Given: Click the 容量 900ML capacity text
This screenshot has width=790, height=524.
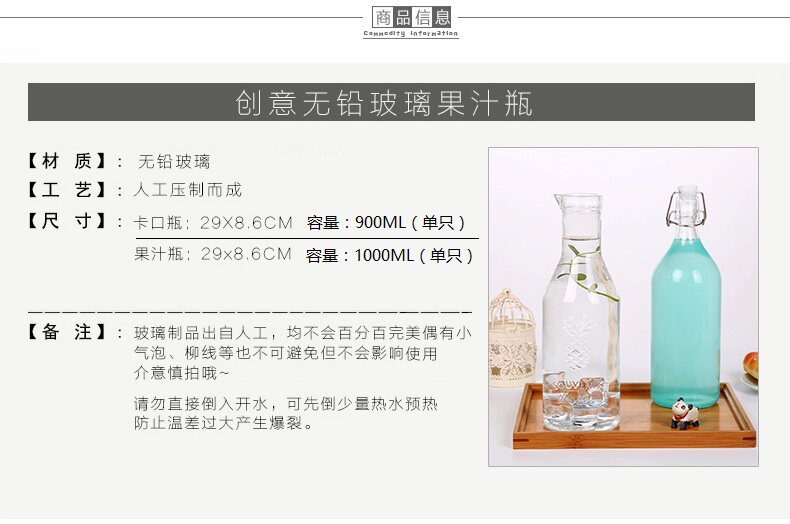Looking at the screenshot, I should [386, 222].
